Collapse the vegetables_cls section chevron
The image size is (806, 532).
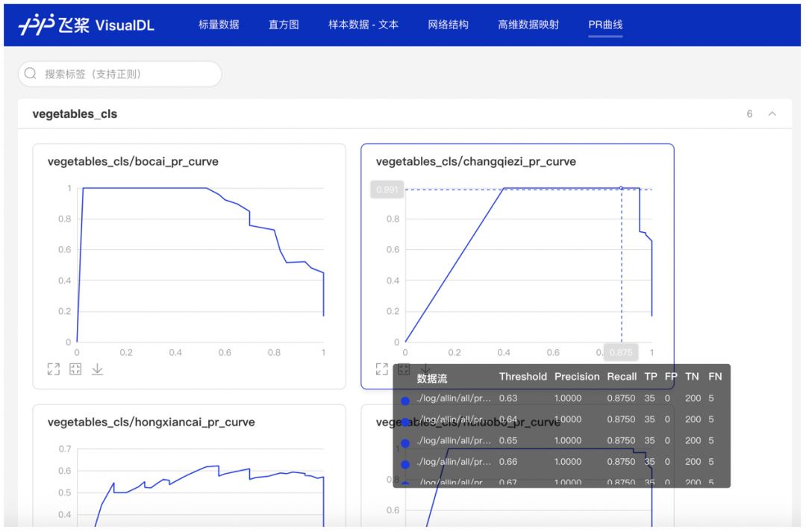pyautogui.click(x=772, y=113)
